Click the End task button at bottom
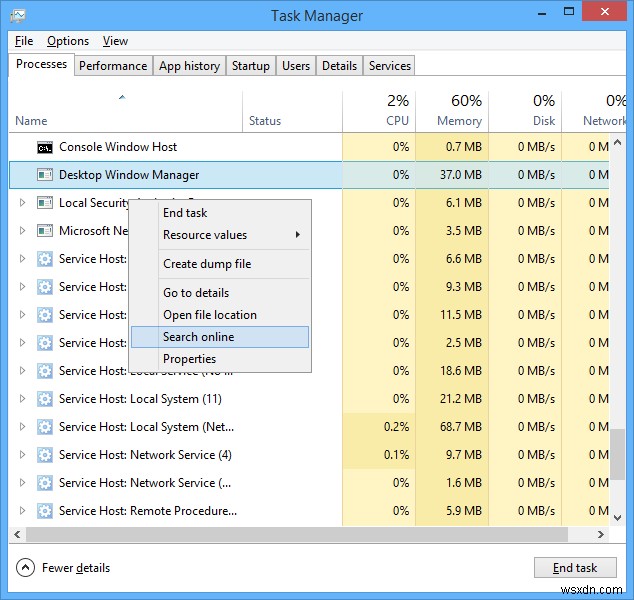 pos(575,568)
